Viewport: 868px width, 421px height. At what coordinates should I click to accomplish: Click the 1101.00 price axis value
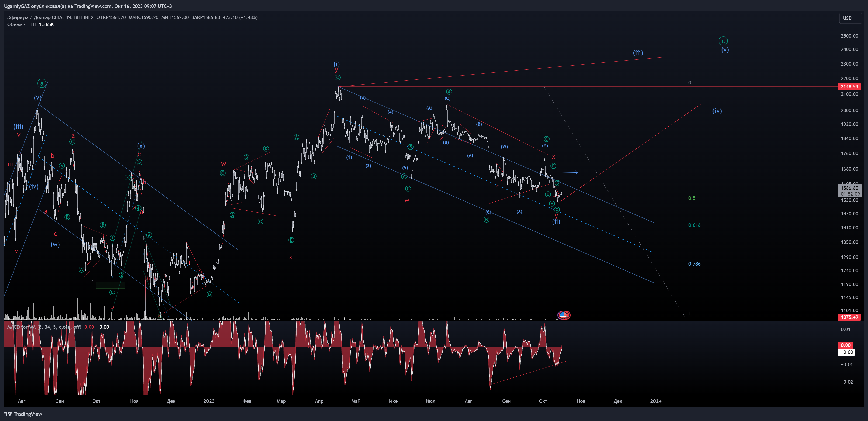point(849,311)
